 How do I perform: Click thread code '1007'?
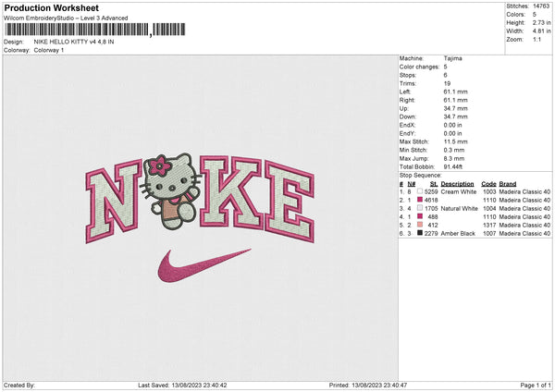click(489, 234)
